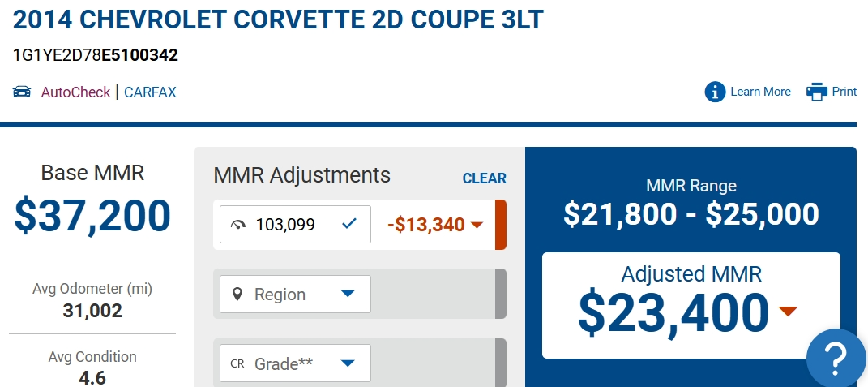Click the Print text link
The width and height of the screenshot is (868, 387).
pos(844,92)
